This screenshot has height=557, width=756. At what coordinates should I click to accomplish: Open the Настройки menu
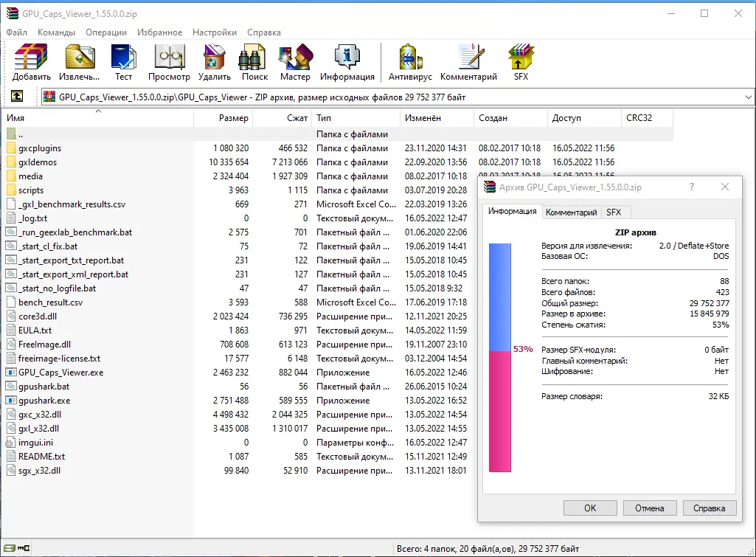(215, 32)
